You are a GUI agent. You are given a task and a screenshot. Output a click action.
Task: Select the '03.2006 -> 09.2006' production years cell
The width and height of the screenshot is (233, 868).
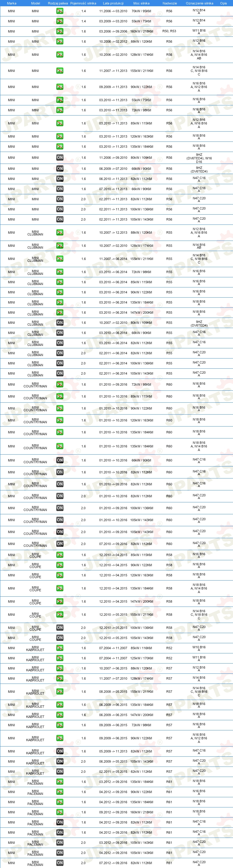[x=113, y=31]
